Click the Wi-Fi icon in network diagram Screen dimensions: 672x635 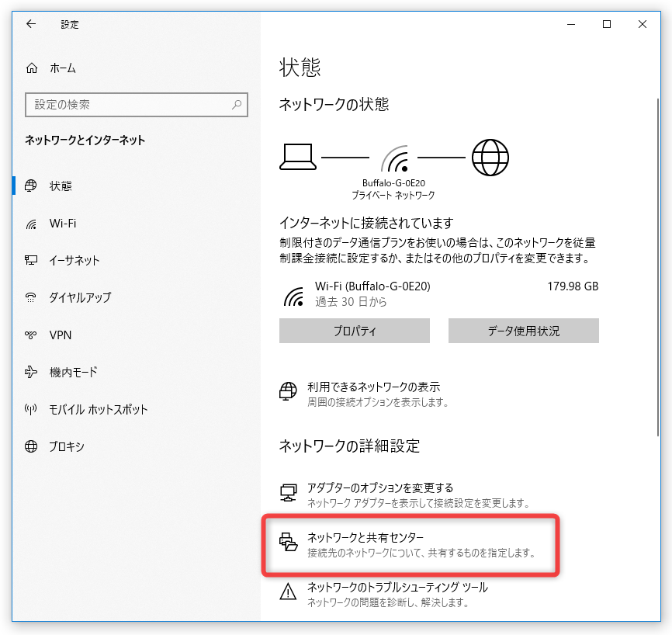pos(395,158)
